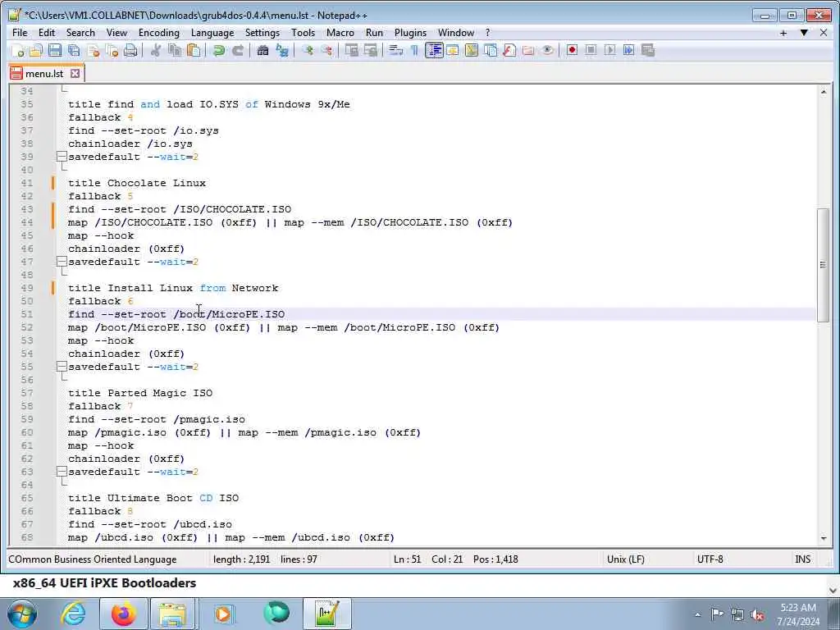
Task: Collapse the fold marker at line 47
Action: 62,262
